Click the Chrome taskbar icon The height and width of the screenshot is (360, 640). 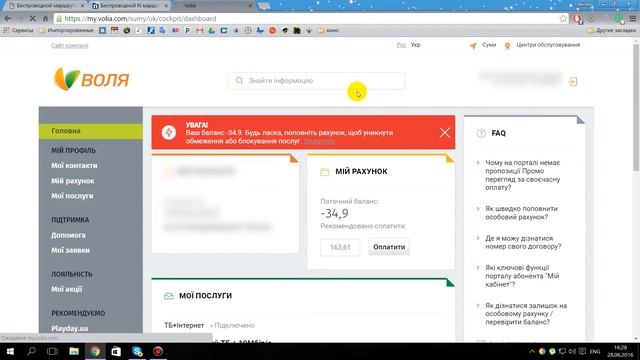(95, 351)
